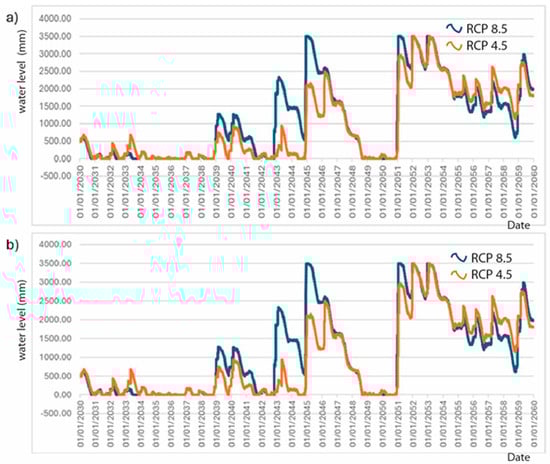
Task: Select the 'RCP 4.5' legend label in chart b
Action: click(491, 275)
